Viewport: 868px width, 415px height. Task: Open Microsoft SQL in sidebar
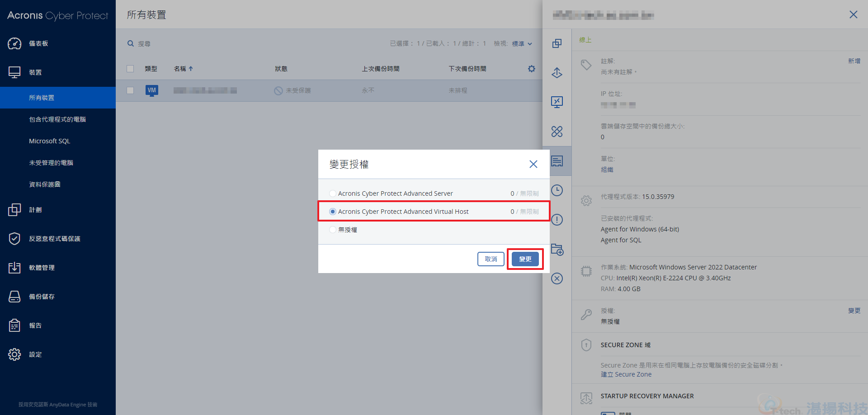pyautogui.click(x=58, y=141)
